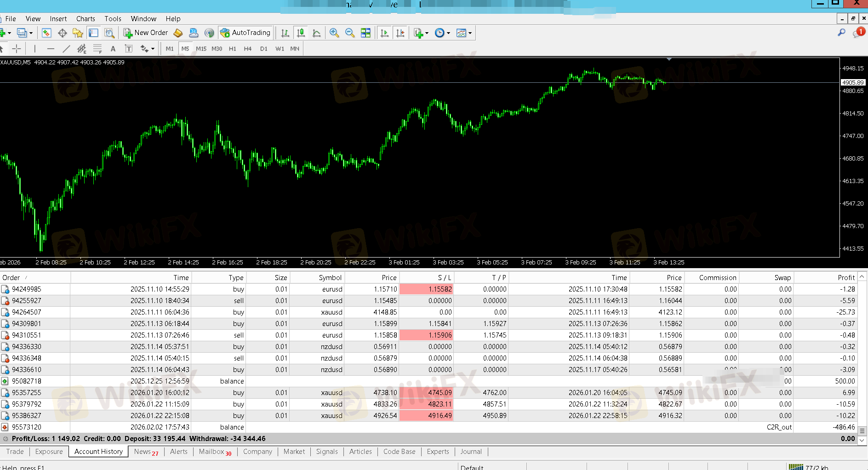Click the Tile Windows icon
The image size is (868, 470).
(365, 33)
